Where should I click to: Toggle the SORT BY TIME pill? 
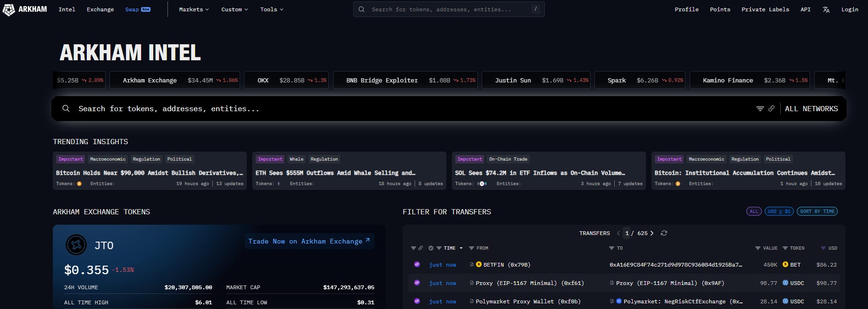click(817, 211)
